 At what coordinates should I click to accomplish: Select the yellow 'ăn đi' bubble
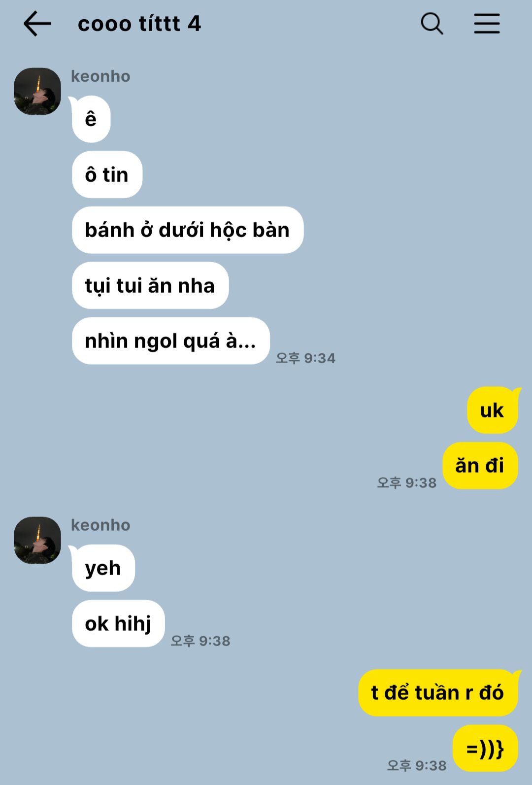point(480,466)
